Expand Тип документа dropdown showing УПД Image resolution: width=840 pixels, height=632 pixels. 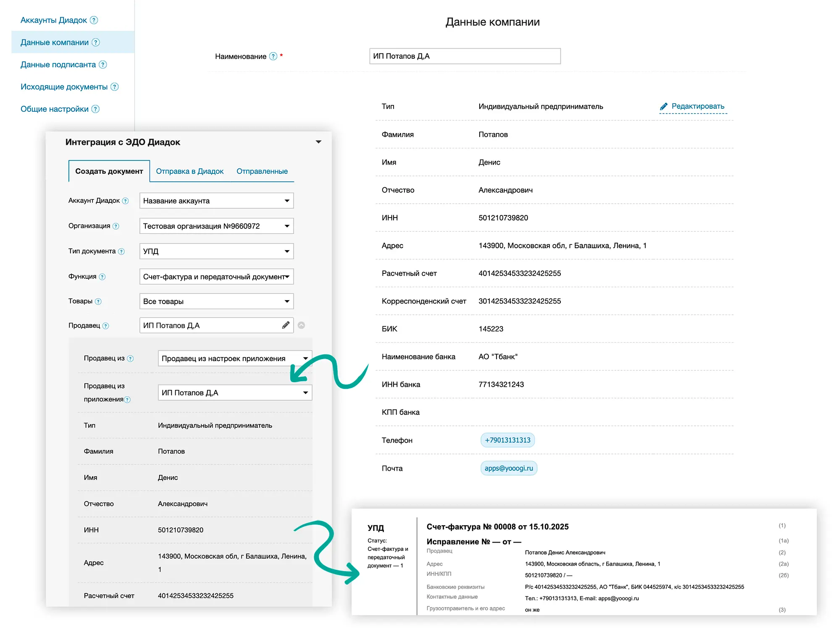216,251
